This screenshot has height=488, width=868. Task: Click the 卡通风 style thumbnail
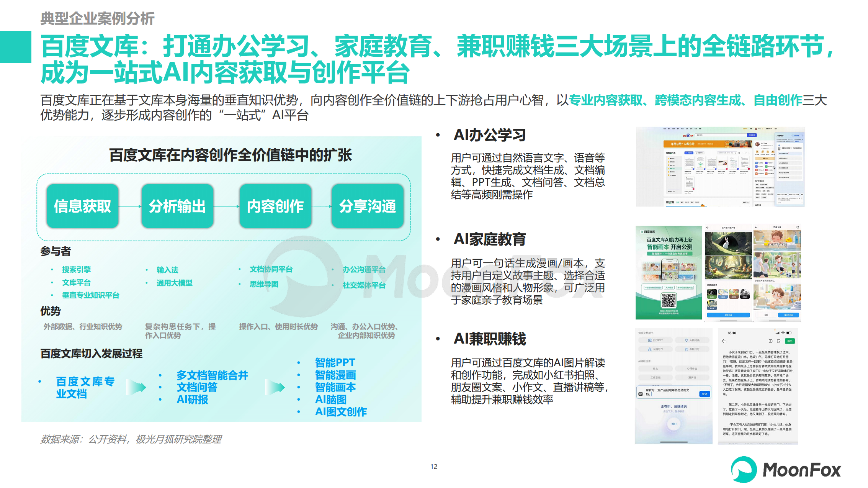(x=712, y=294)
